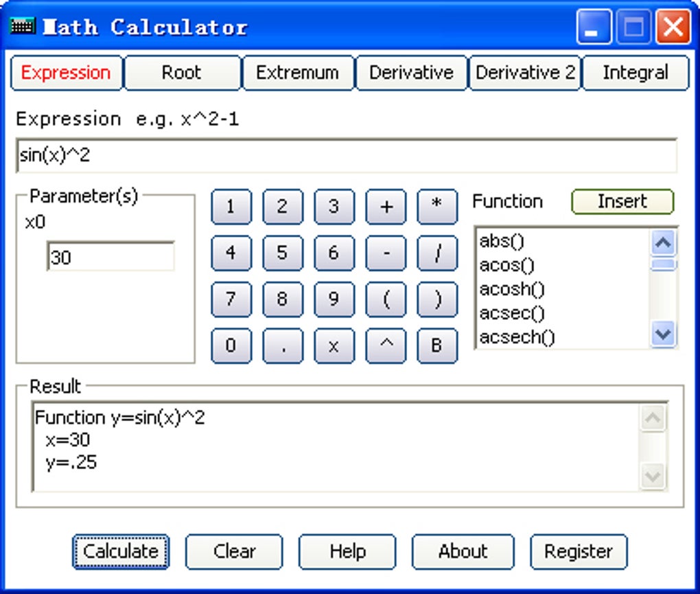This screenshot has width=700, height=594.
Task: Clear the current expression
Action: point(233,551)
